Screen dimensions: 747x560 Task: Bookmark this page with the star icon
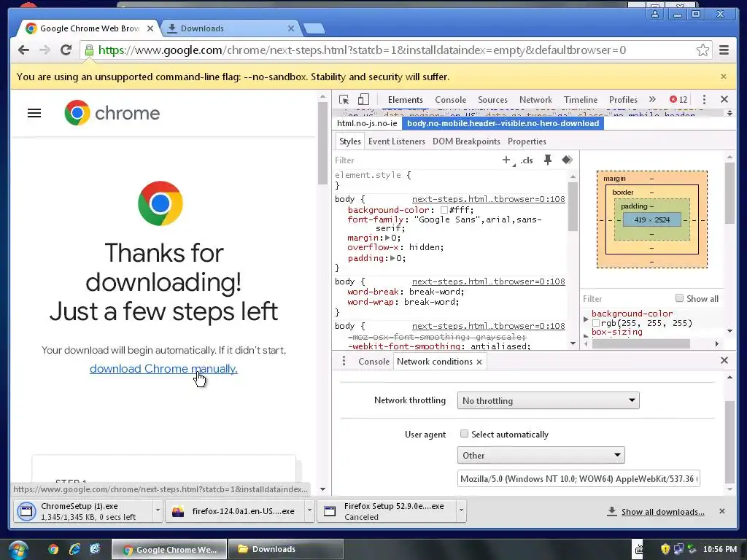tap(703, 50)
